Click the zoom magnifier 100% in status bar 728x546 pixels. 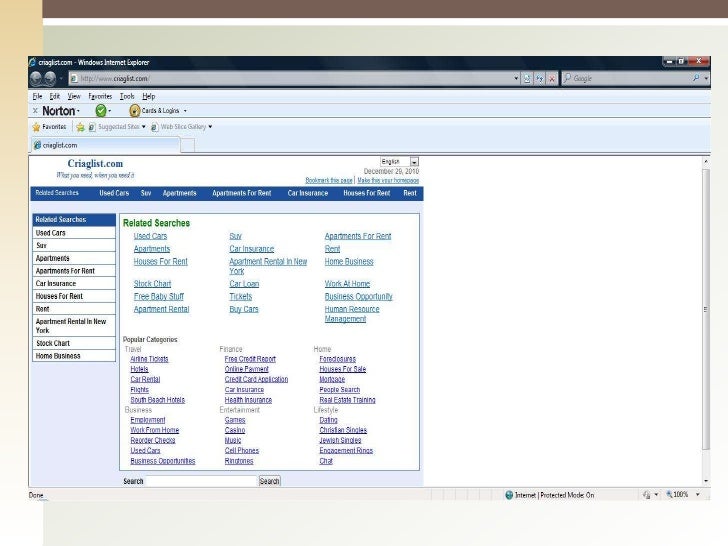click(x=669, y=494)
